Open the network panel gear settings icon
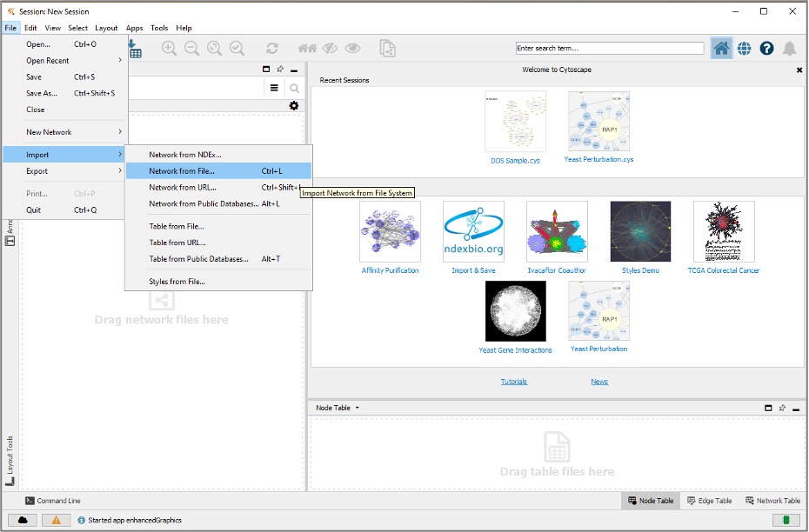This screenshot has width=809, height=532. [x=293, y=106]
